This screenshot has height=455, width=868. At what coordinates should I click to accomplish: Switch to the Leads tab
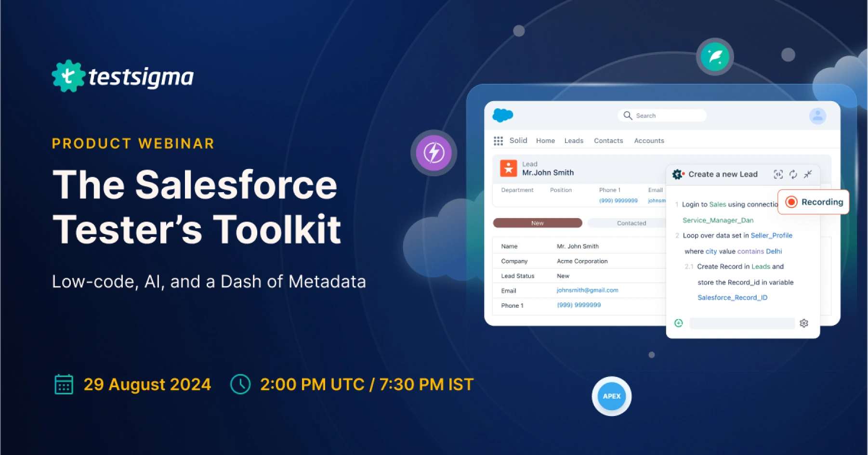point(574,141)
